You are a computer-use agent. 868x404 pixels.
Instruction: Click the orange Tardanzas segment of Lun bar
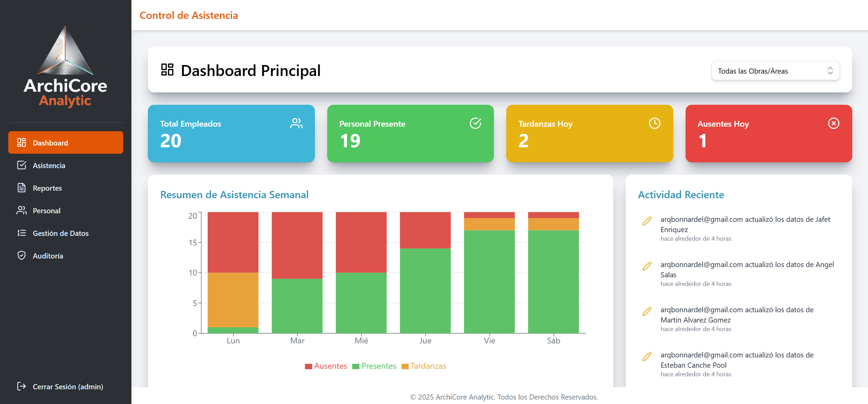click(233, 300)
